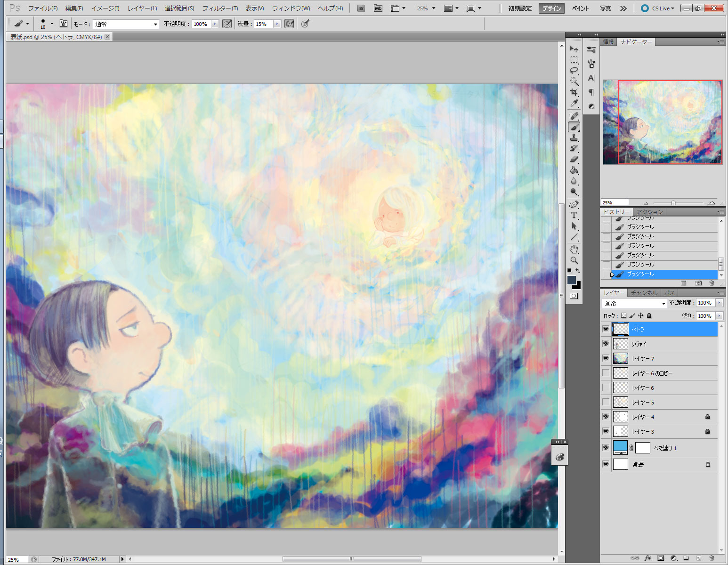
Task: Select the Dodge tool
Action: (x=574, y=192)
